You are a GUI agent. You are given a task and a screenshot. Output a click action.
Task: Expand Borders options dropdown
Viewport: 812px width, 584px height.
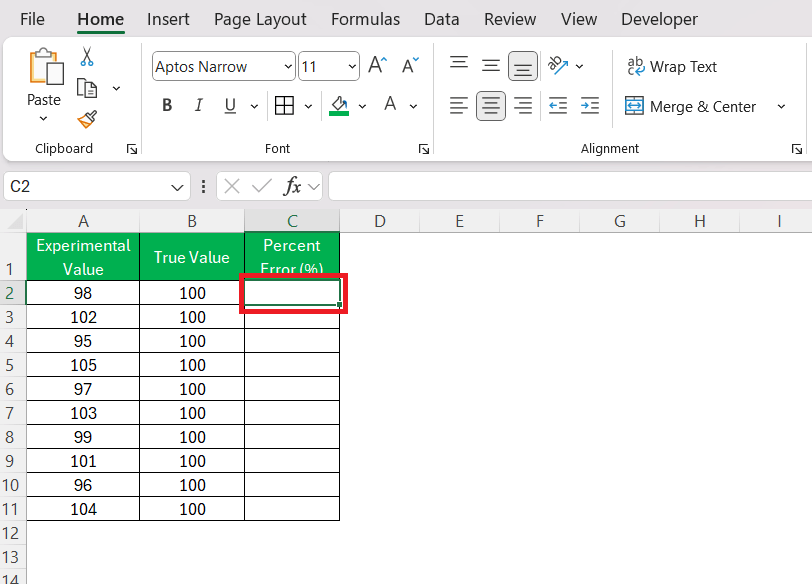[x=308, y=106]
